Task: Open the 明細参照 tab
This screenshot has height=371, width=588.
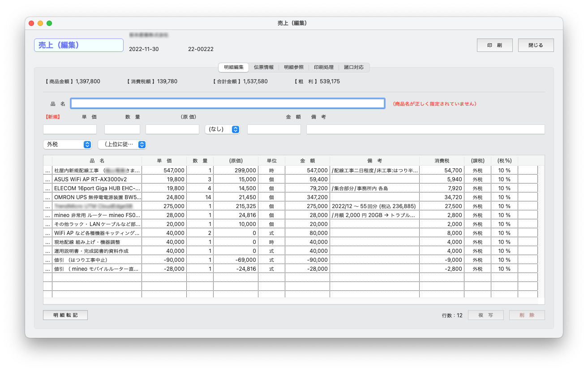Action: point(293,68)
